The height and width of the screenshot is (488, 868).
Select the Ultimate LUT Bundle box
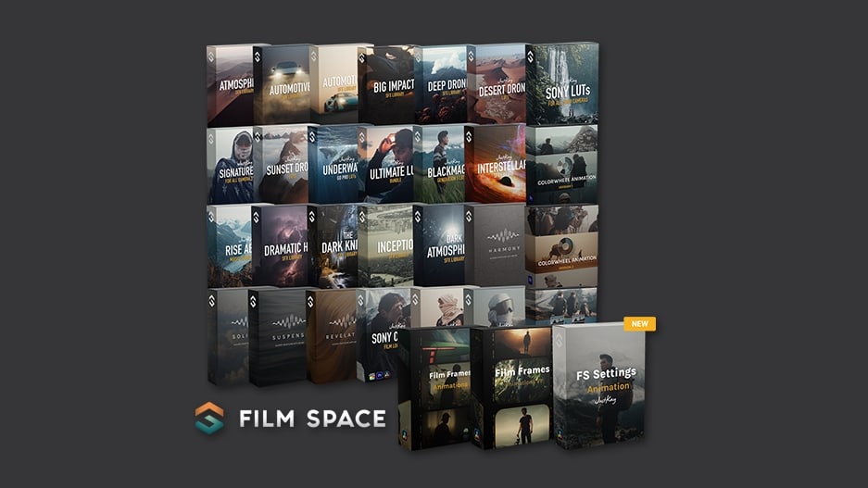387,164
